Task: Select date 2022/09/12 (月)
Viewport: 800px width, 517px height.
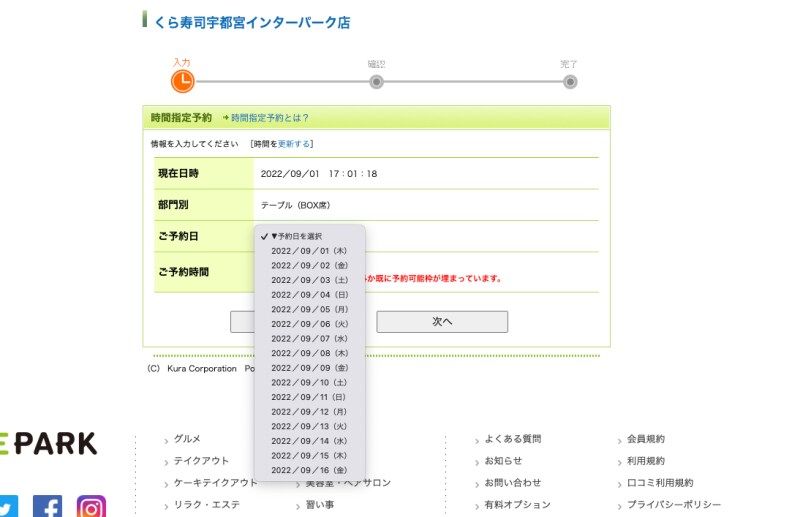Action: pyautogui.click(x=310, y=412)
